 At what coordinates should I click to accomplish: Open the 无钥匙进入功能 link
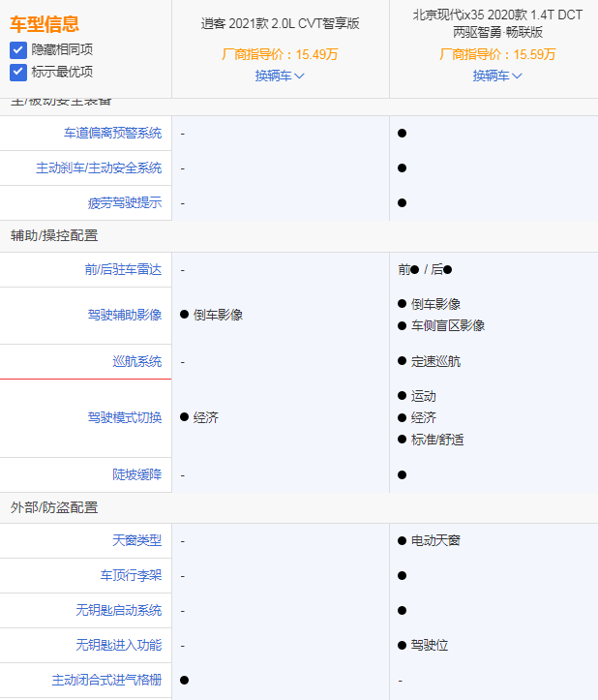[119, 645]
